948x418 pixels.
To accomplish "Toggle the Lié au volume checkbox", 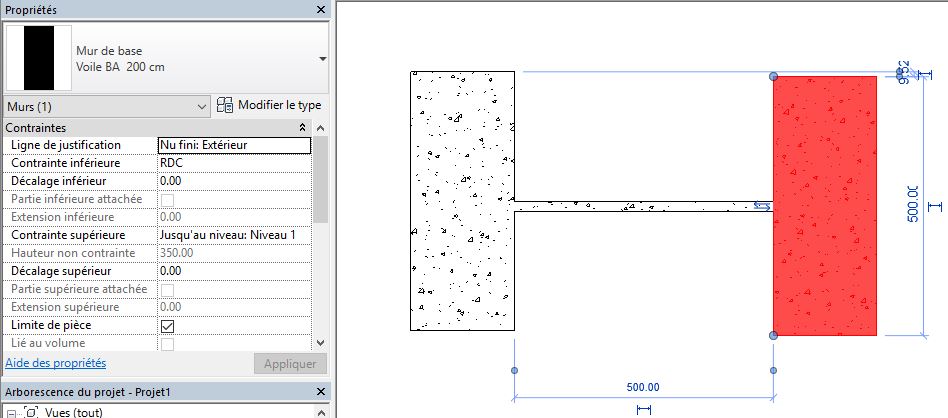I will (x=168, y=344).
